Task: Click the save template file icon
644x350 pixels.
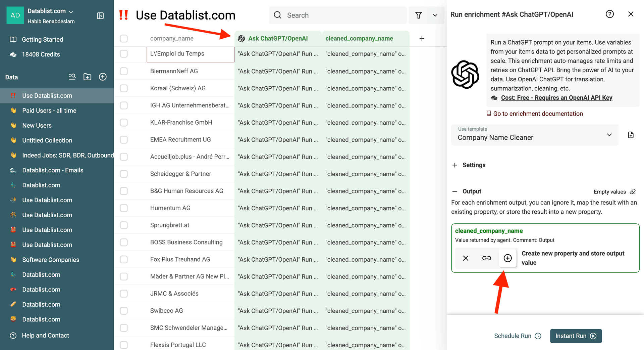Action: (631, 135)
